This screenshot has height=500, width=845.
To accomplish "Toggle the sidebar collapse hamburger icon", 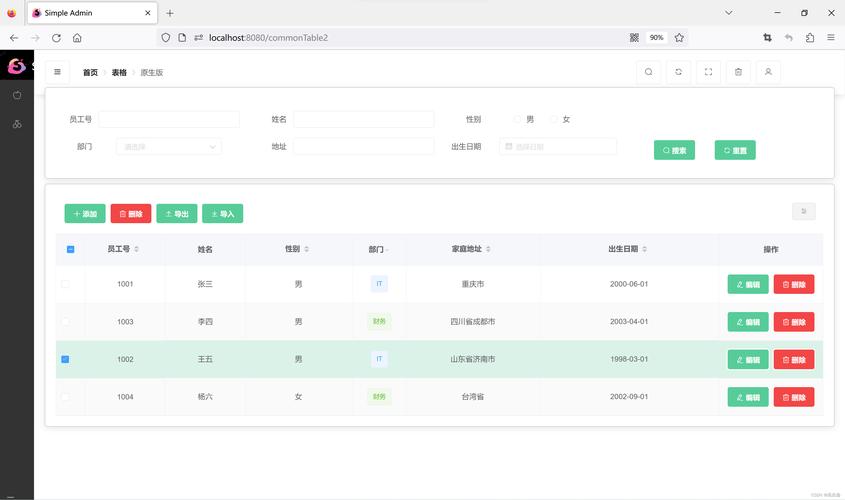I will click(57, 72).
